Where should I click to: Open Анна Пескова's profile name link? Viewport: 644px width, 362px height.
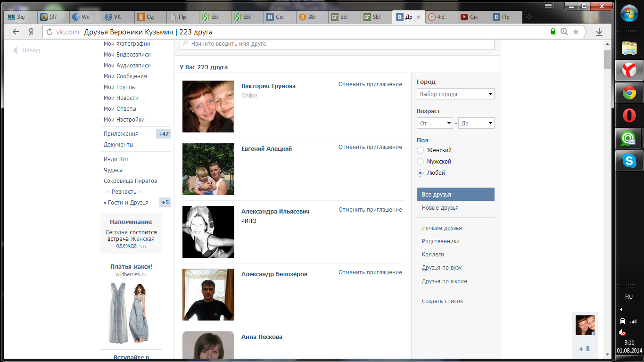[x=262, y=337]
